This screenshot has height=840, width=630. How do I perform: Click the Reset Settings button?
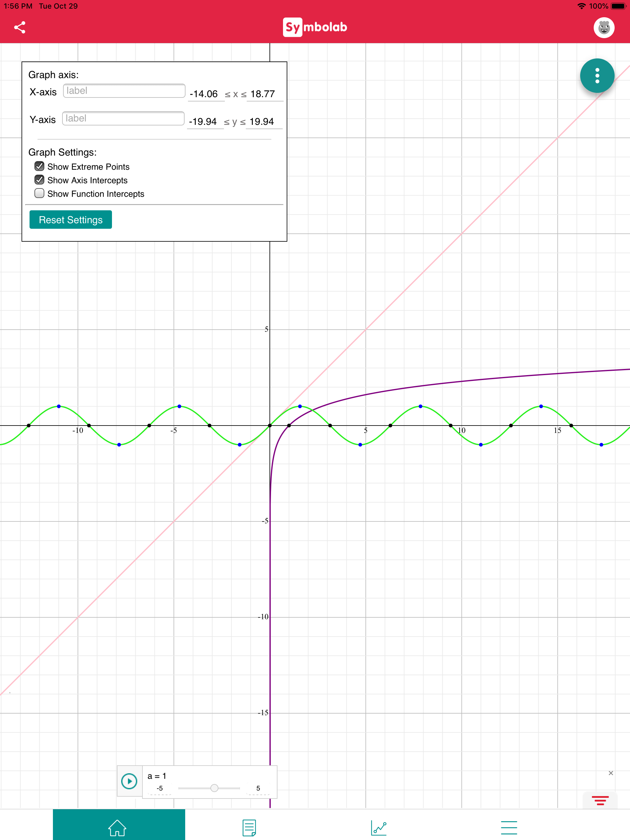point(71,220)
